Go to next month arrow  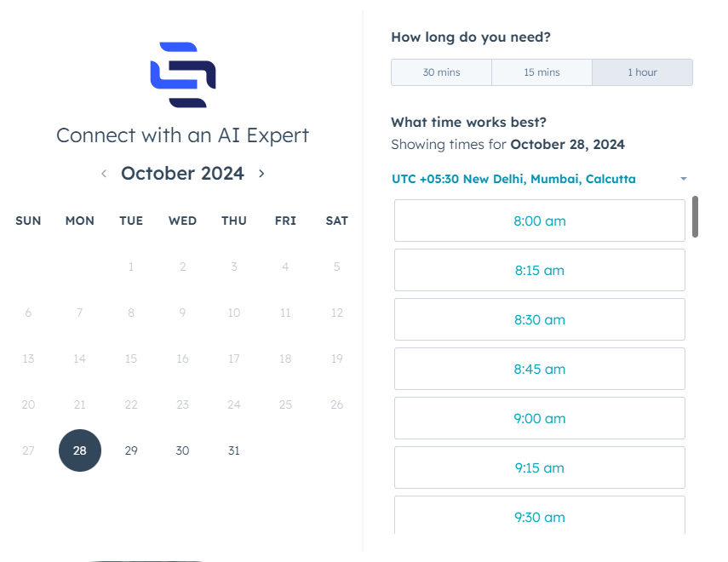pos(261,174)
